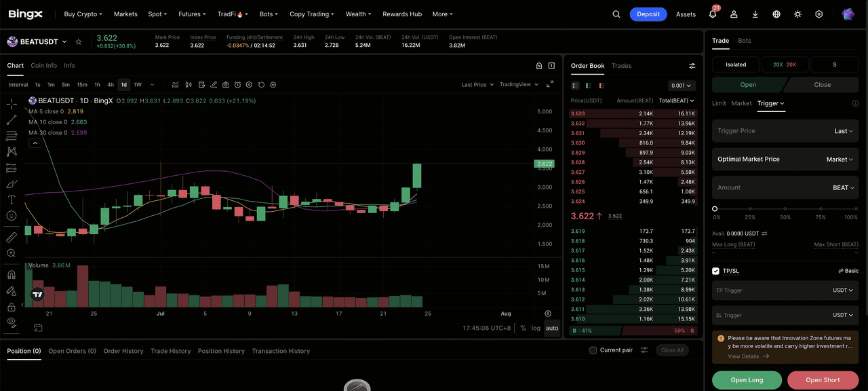
Task: Open the View Details link
Action: (x=749, y=356)
